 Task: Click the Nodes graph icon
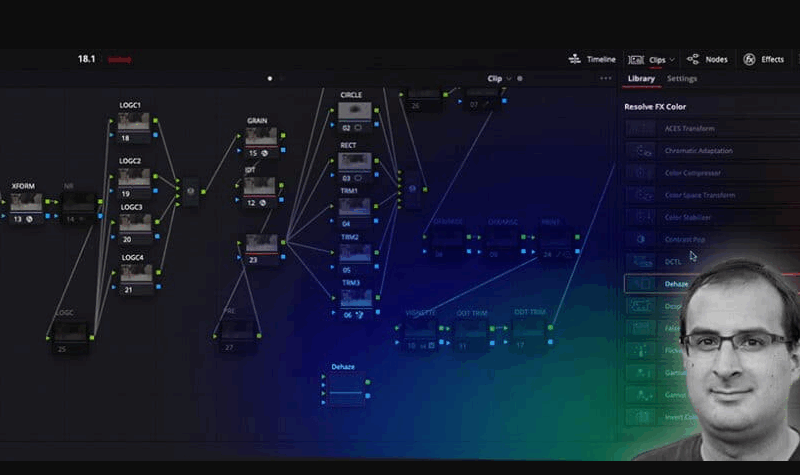pyautogui.click(x=693, y=59)
